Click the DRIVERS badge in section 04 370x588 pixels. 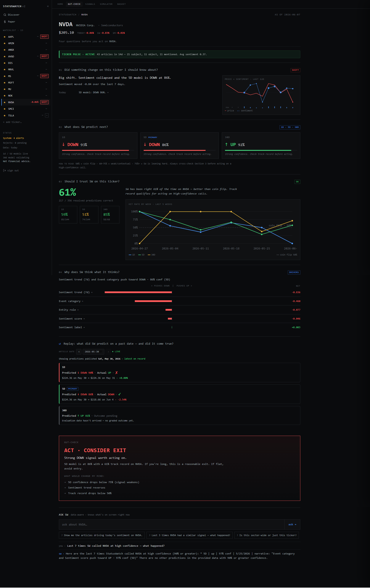pyautogui.click(x=294, y=272)
